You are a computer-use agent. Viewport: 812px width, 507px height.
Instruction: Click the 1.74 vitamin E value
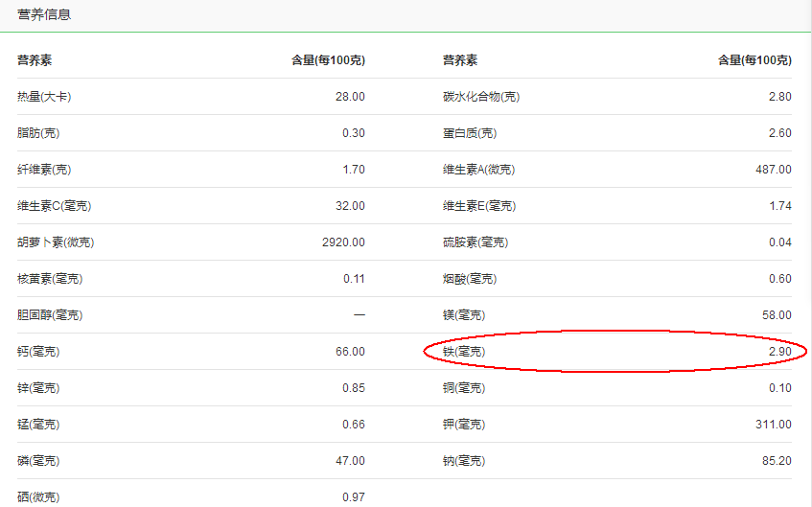pyautogui.click(x=780, y=206)
